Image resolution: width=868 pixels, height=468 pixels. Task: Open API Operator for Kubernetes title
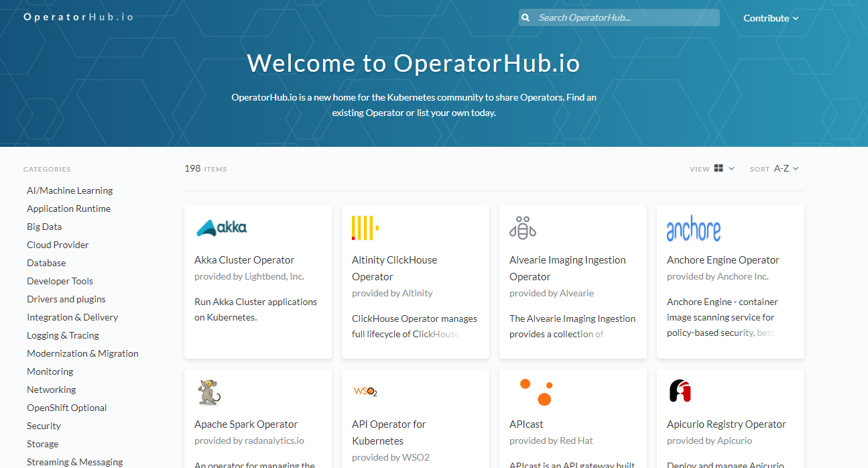point(389,432)
